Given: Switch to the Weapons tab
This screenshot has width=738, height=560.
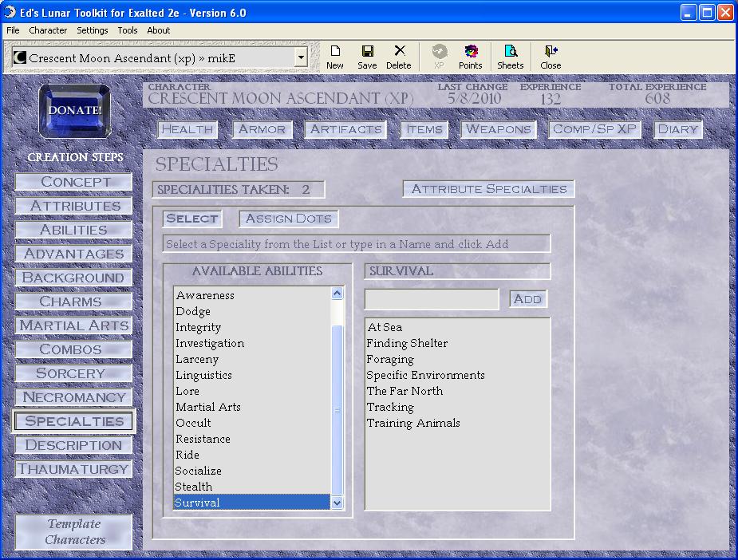Looking at the screenshot, I should click(499, 129).
